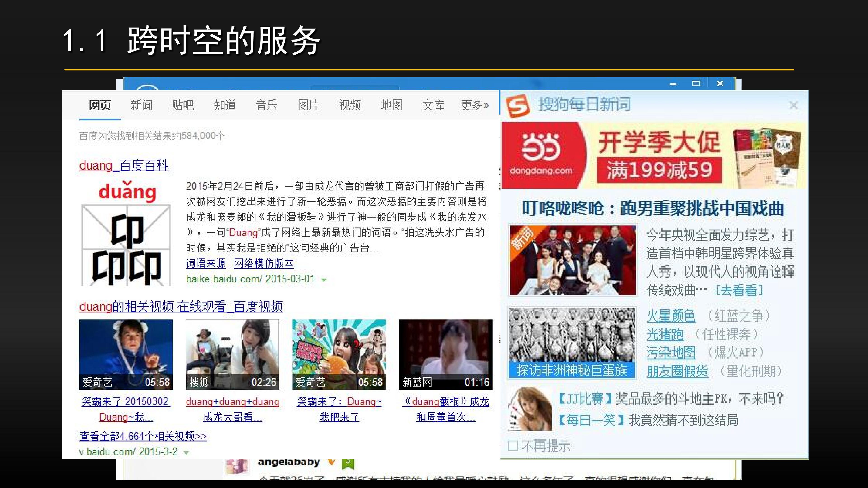Close the Sogou daily words popup

(x=793, y=106)
